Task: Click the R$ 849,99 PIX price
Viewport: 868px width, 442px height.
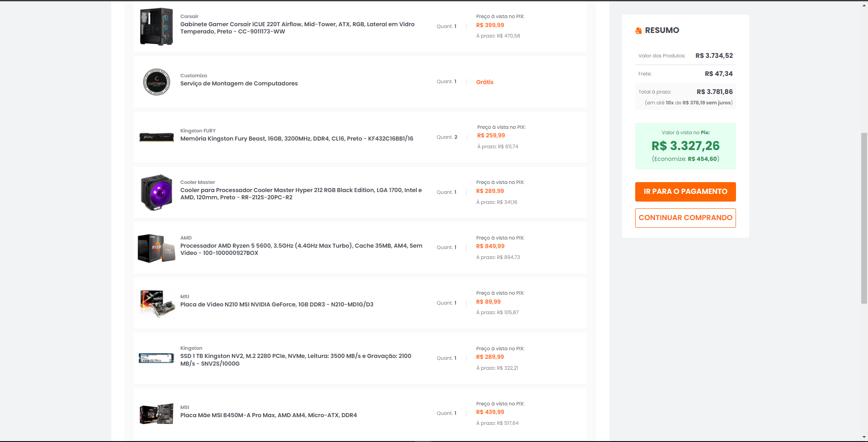Action: pyautogui.click(x=490, y=246)
